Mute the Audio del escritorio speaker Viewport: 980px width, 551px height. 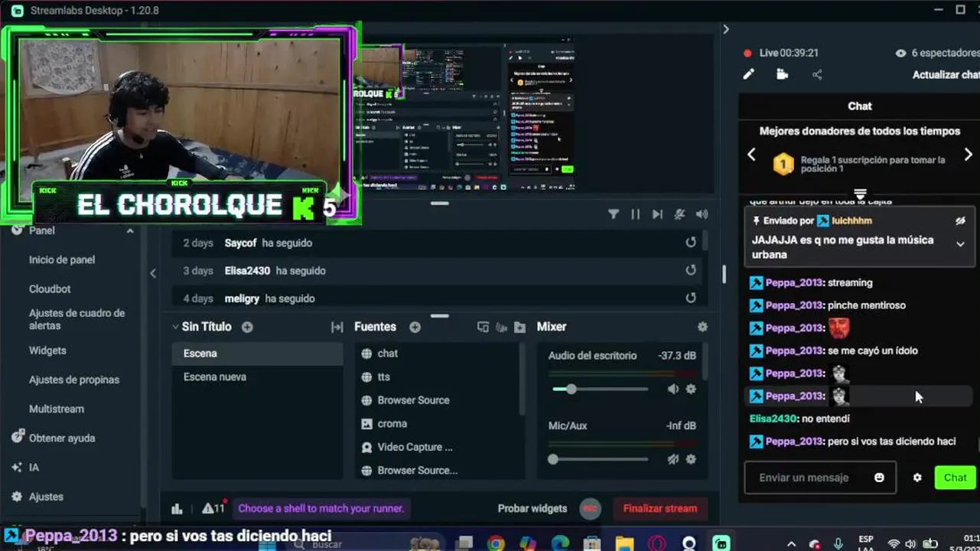[672, 389]
